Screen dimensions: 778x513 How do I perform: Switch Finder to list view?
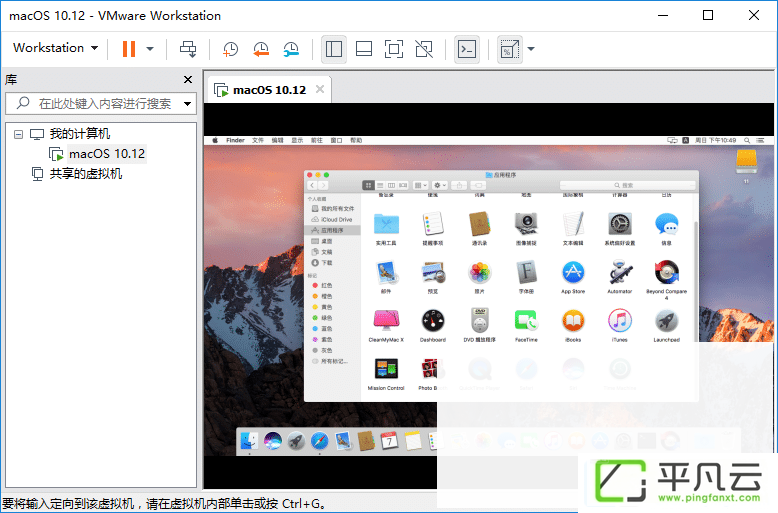pyautogui.click(x=380, y=185)
